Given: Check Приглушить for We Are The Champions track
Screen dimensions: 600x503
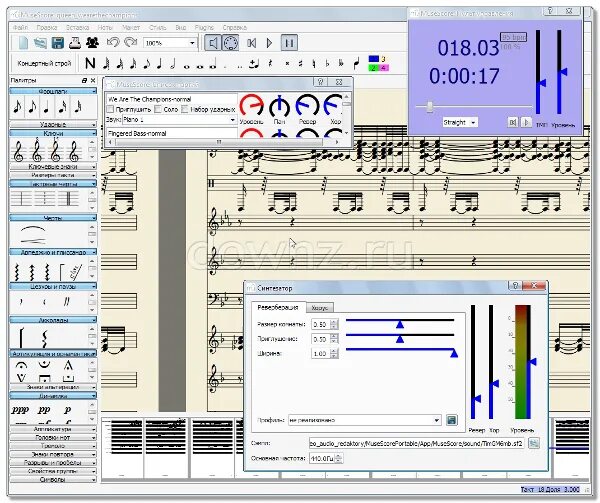Looking at the screenshot, I should tap(111, 109).
